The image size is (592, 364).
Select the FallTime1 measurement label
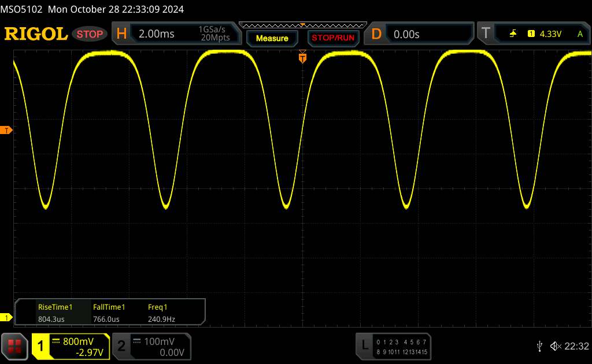click(x=109, y=307)
